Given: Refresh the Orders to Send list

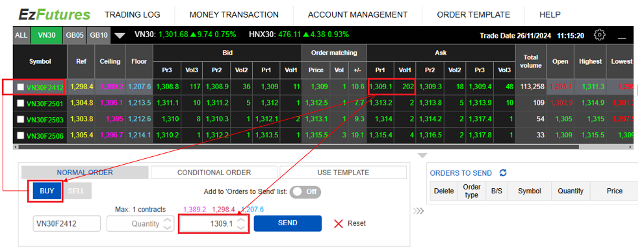Looking at the screenshot, I should (x=503, y=173).
